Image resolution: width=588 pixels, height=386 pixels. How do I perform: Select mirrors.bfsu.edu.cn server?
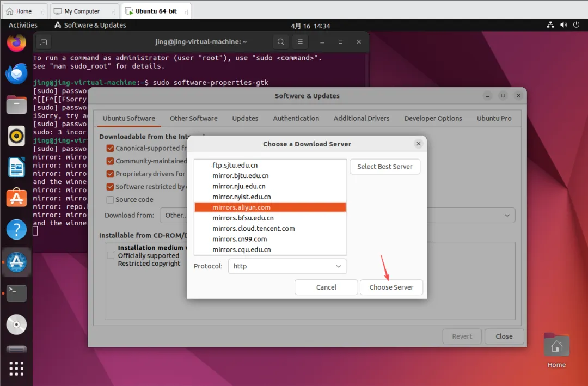tap(270, 218)
